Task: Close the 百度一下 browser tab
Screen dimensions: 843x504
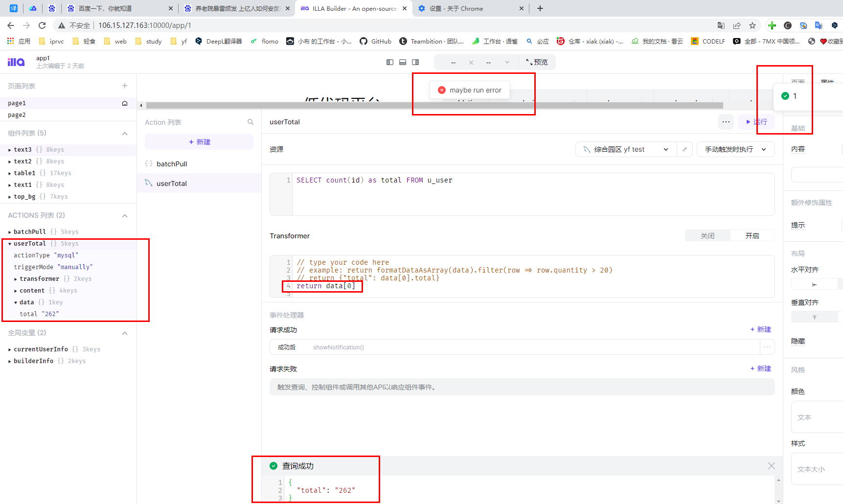Action: click(x=170, y=8)
